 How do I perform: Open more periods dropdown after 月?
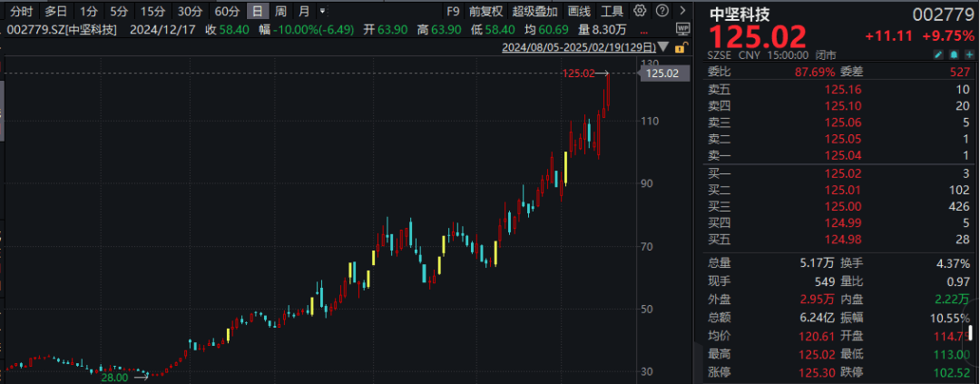point(322,11)
